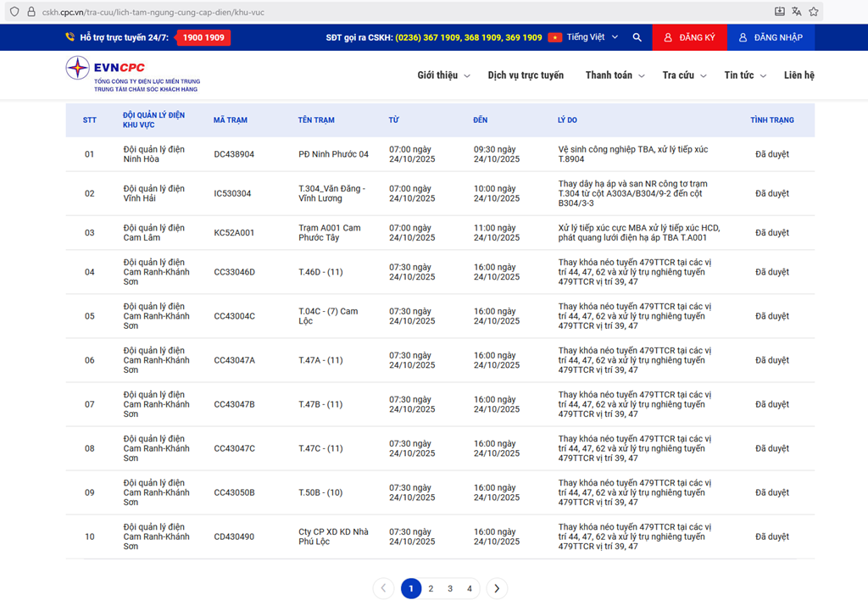This screenshot has height=600, width=868.
Task: Click the browser translate page icon
Action: coord(797,12)
